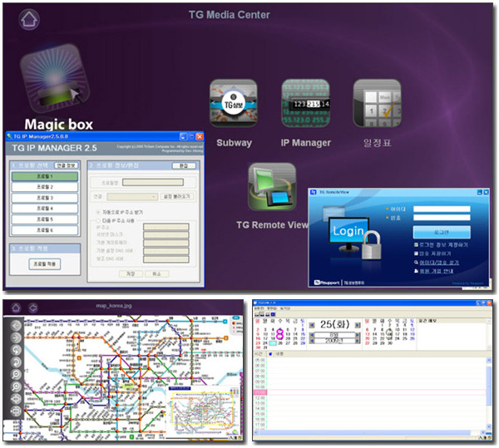Go to previous day beside 25(화)

(312, 325)
